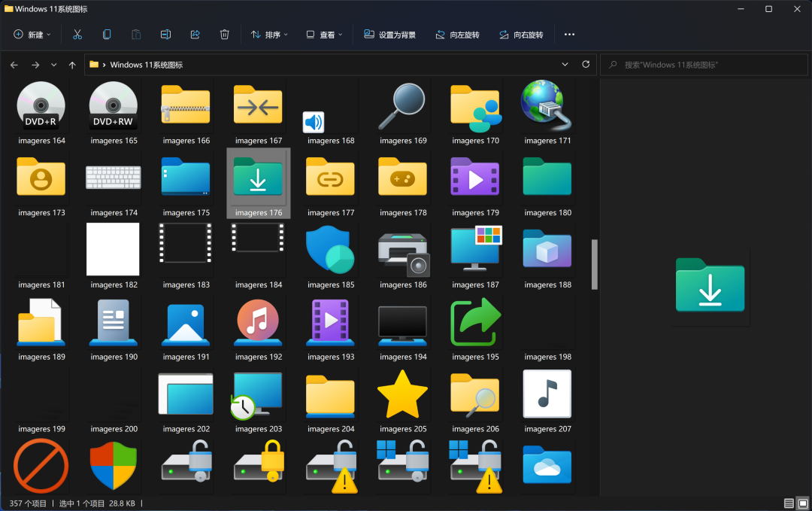Select printer with speaker imageres 186
This screenshot has width=812, height=511.
tap(403, 257)
